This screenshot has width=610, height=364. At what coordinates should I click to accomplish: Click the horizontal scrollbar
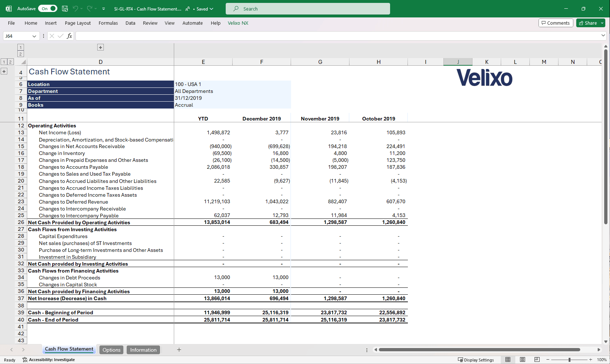pos(479,350)
